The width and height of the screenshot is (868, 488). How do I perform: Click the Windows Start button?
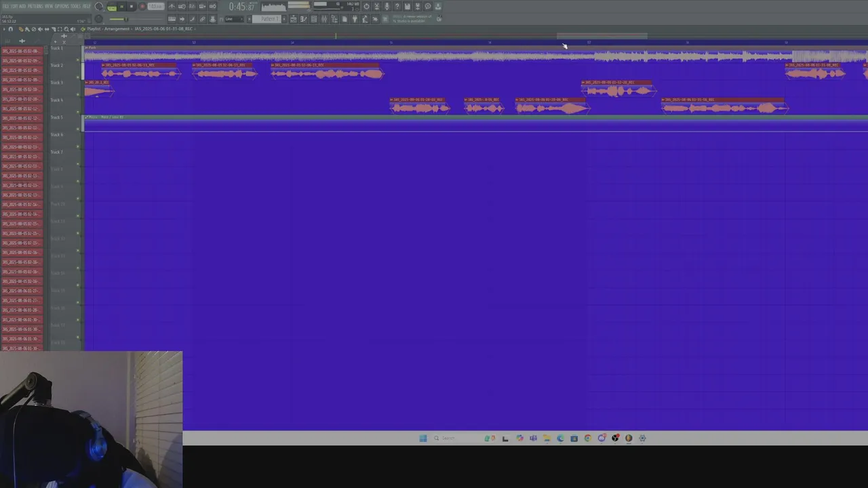pos(423,438)
